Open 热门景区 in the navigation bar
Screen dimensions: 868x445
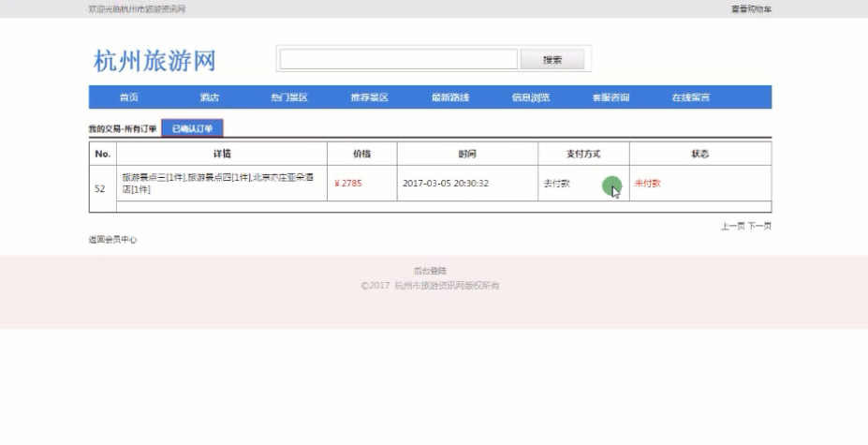click(x=289, y=97)
